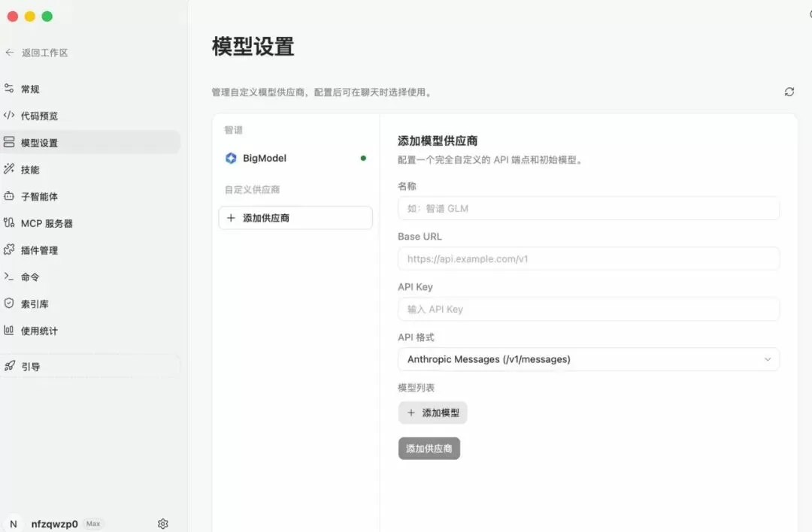Click the 智谱 group label
The image size is (812, 532).
coord(234,130)
